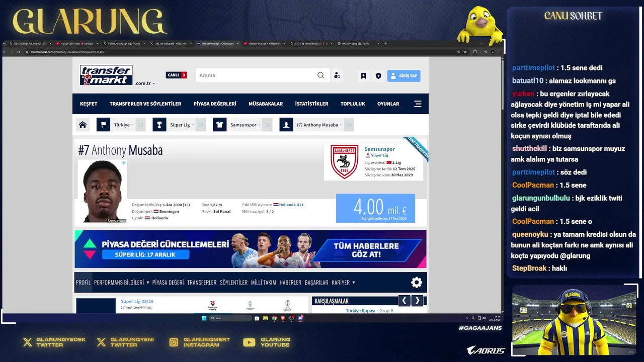This screenshot has width=644, height=362.
Task: Click the Samsunspor club crest
Action: pyautogui.click(x=344, y=162)
